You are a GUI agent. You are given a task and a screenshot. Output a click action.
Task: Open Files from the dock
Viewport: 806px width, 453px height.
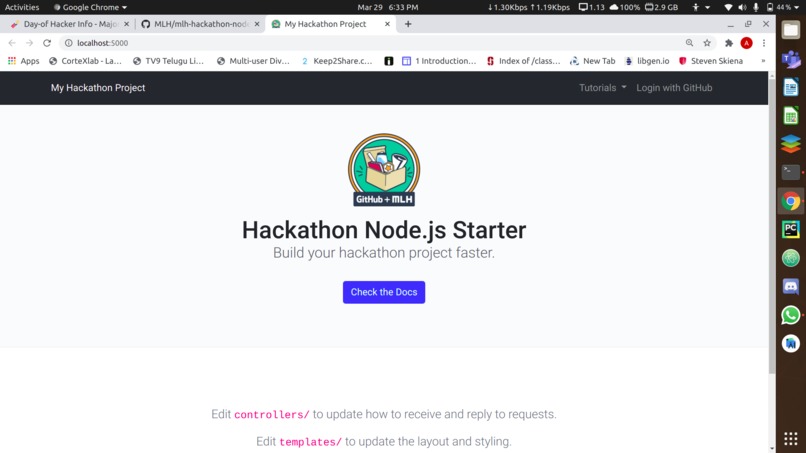coord(791,30)
